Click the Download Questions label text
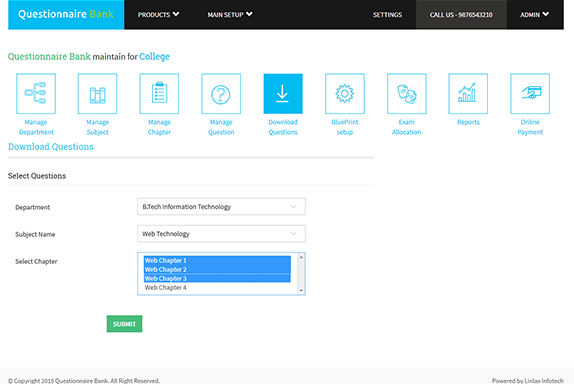The width and height of the screenshot is (574, 384). coord(283,127)
